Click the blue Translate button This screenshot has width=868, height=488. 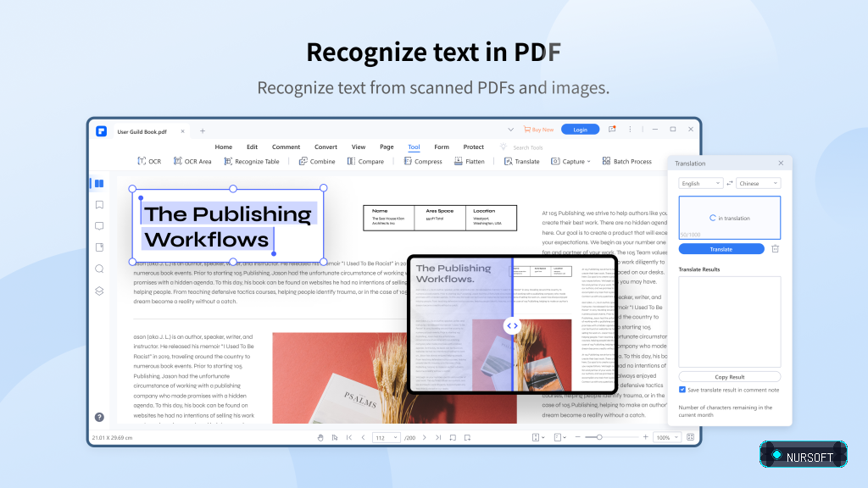(721, 249)
